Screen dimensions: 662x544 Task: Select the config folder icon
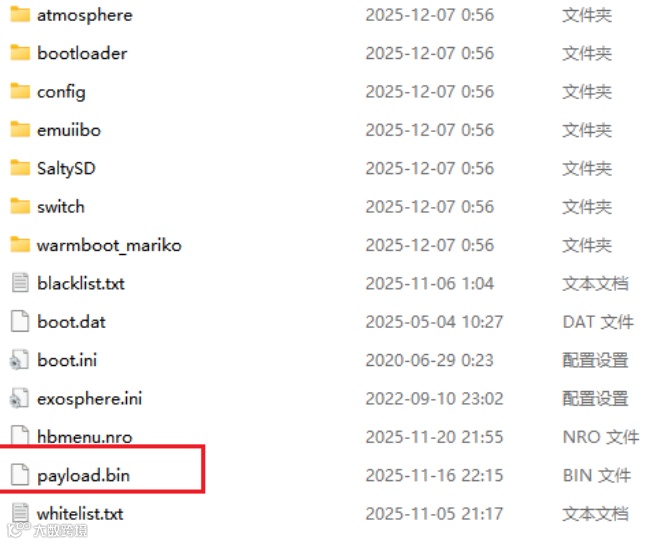20,91
